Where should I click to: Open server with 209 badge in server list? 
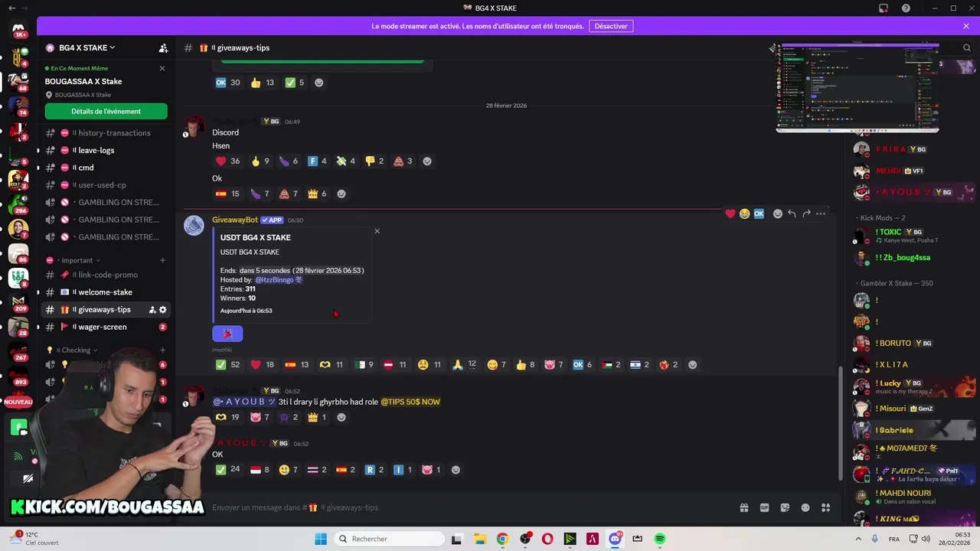click(18, 302)
